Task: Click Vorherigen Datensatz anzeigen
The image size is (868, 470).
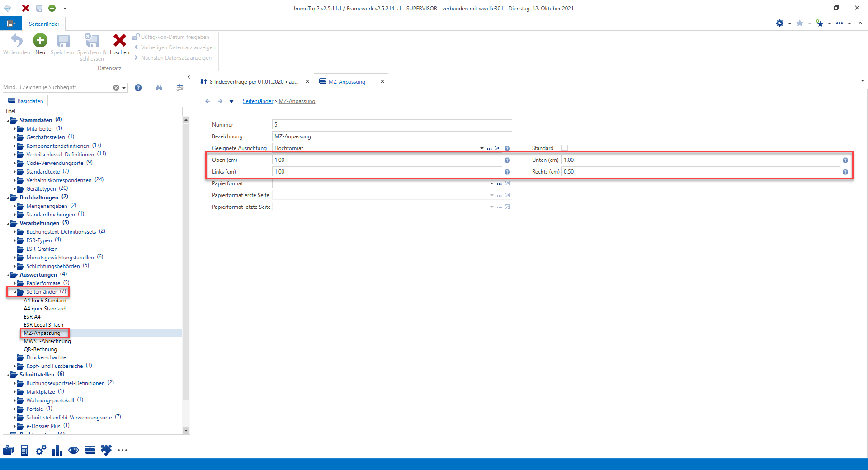Action: (x=175, y=47)
